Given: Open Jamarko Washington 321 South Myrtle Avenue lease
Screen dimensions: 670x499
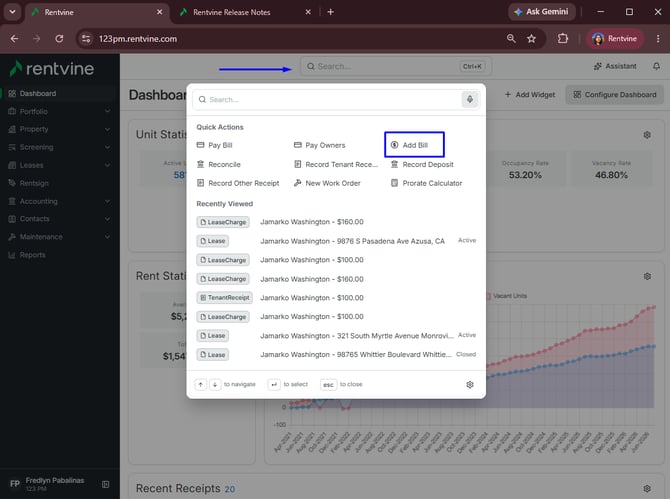Looking at the screenshot, I should click(x=336, y=336).
